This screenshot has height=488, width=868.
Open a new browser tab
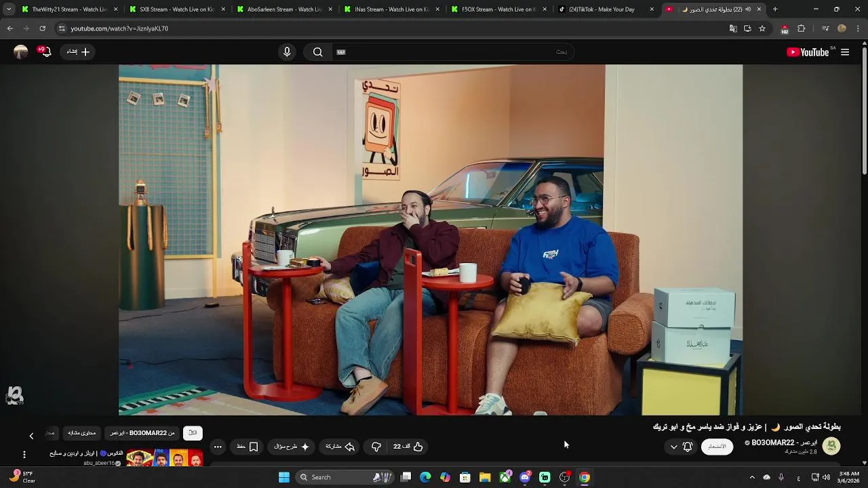[x=775, y=9]
